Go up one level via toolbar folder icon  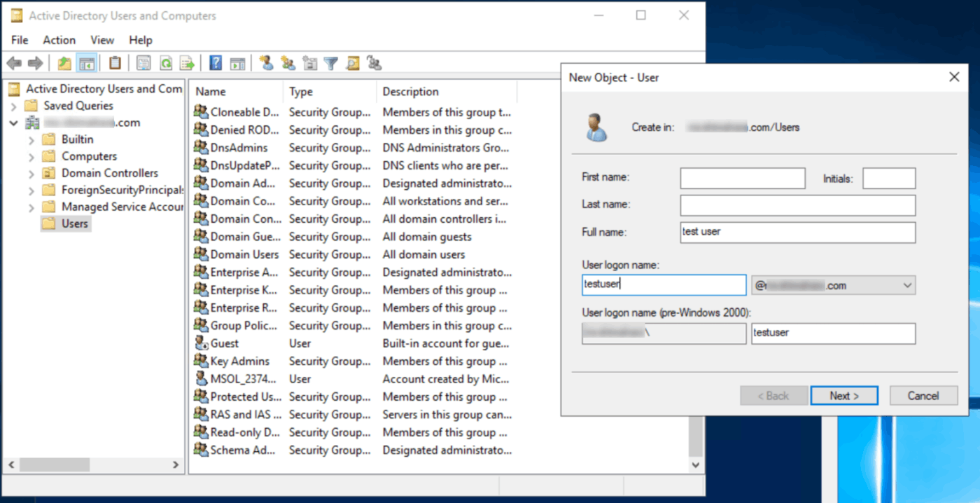(x=64, y=63)
